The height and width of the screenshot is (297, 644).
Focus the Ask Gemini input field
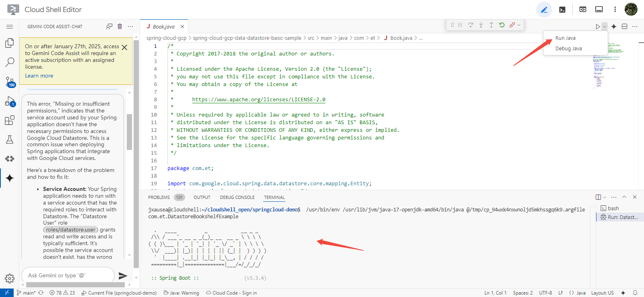(x=68, y=275)
